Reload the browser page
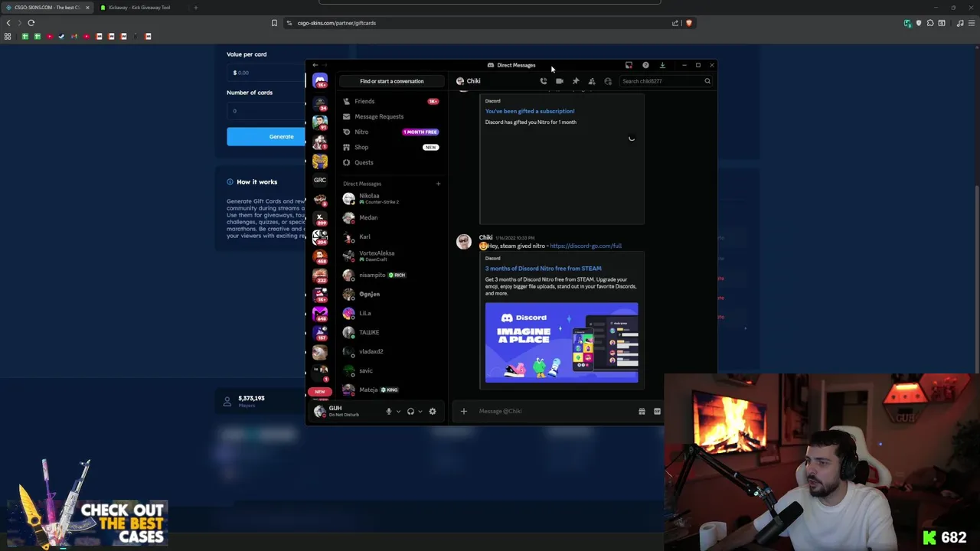The height and width of the screenshot is (551, 980). 31,23
